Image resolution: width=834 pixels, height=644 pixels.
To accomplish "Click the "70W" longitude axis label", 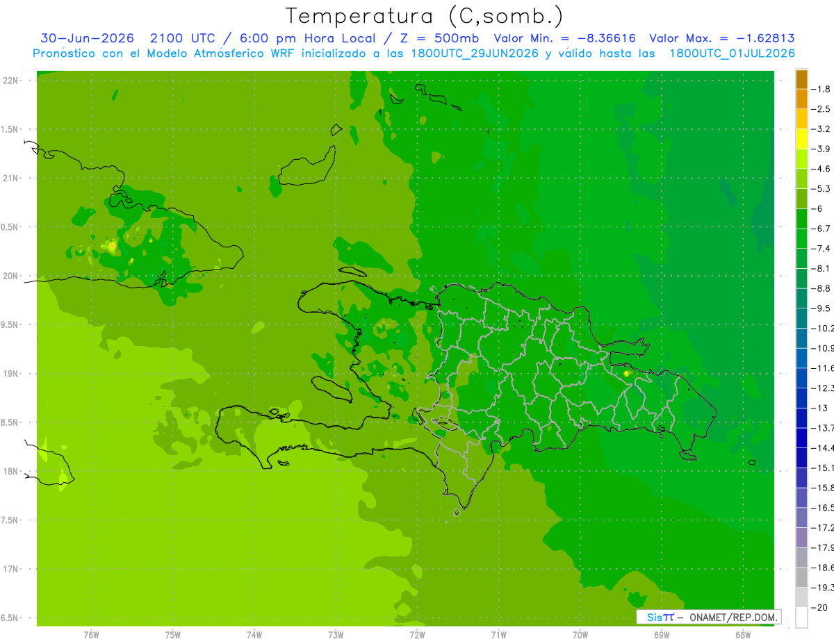I will click(x=580, y=634).
